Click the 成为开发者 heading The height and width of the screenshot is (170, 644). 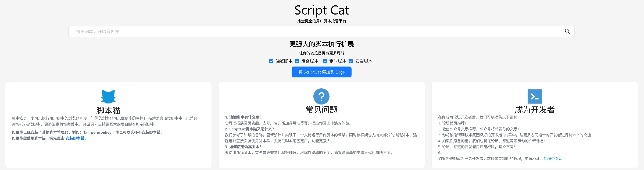pos(535,110)
